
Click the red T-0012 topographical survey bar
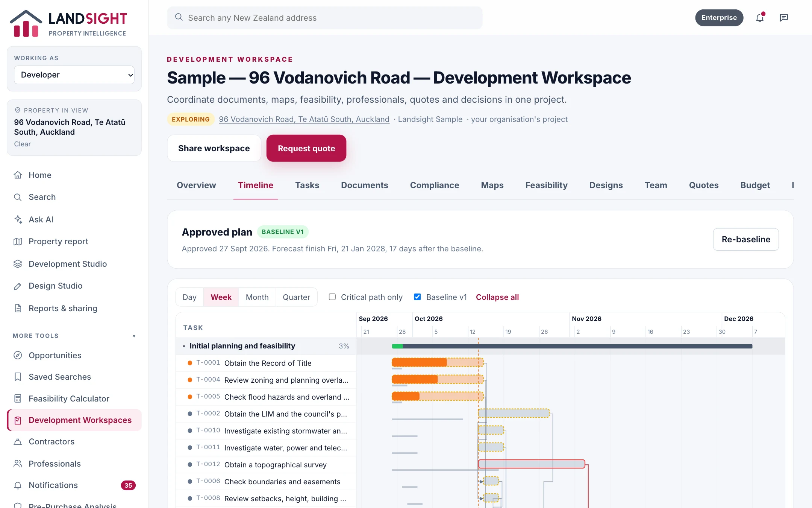point(532,464)
